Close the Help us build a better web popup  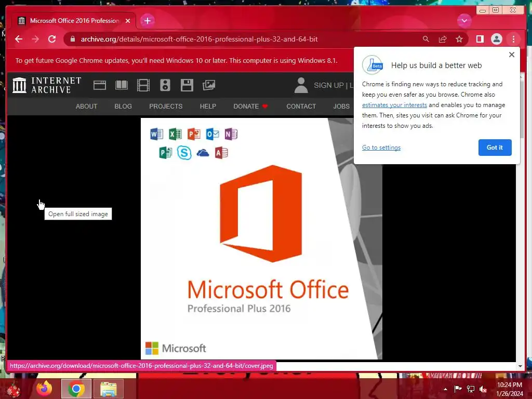click(x=512, y=55)
